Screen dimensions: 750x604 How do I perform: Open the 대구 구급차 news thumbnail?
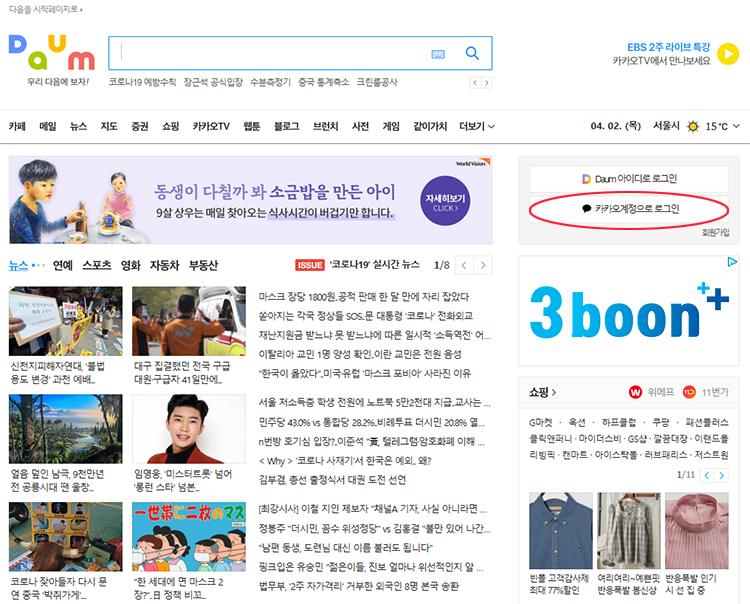(x=189, y=321)
